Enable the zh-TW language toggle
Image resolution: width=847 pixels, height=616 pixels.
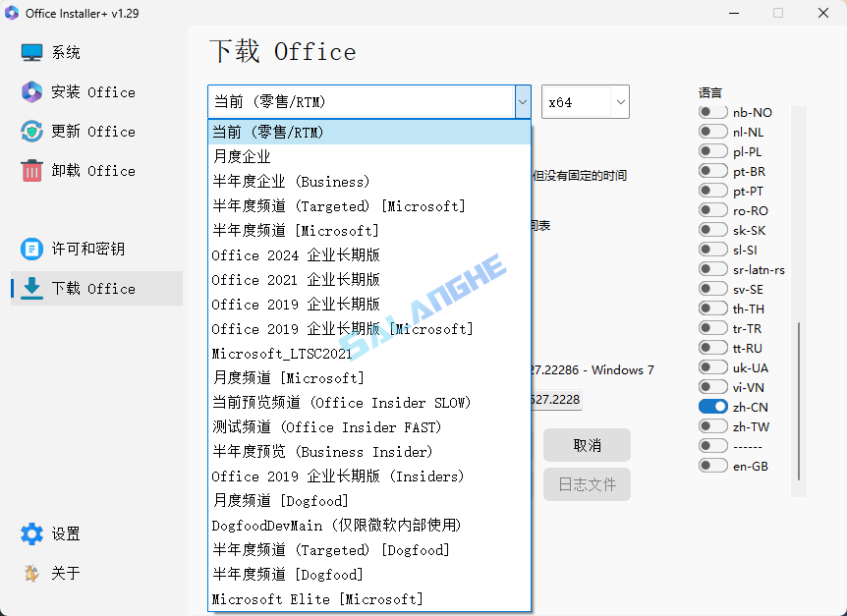(712, 425)
